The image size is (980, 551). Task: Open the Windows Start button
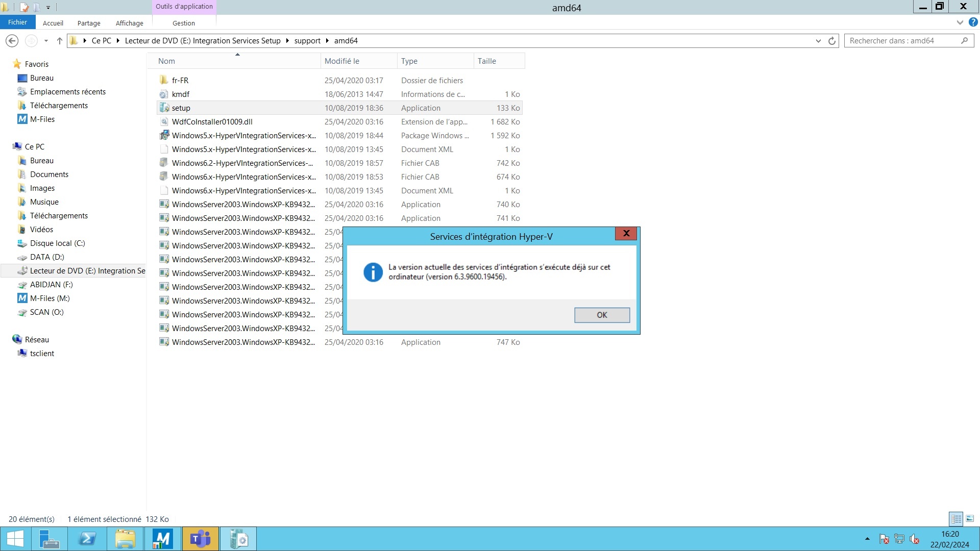click(x=15, y=539)
